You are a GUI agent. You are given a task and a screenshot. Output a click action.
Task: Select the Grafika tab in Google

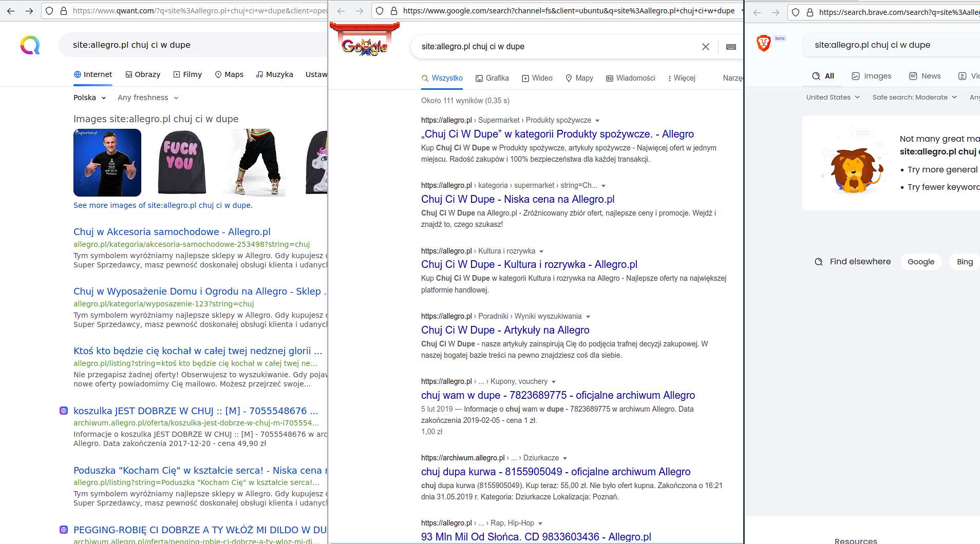(492, 78)
